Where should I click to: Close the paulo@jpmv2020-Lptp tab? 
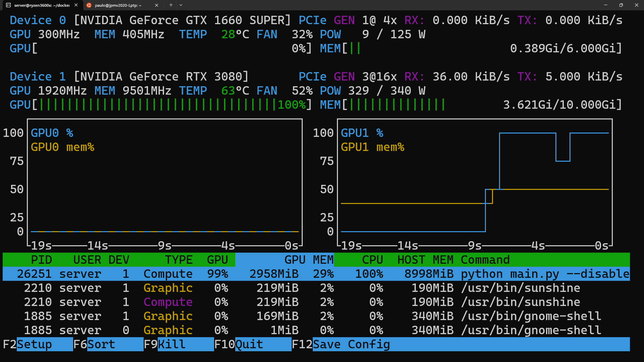coord(156,5)
